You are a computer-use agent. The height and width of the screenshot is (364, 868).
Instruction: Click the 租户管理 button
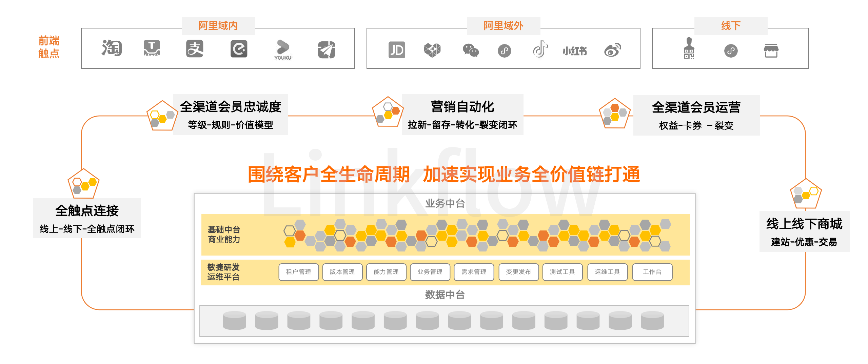tap(299, 272)
